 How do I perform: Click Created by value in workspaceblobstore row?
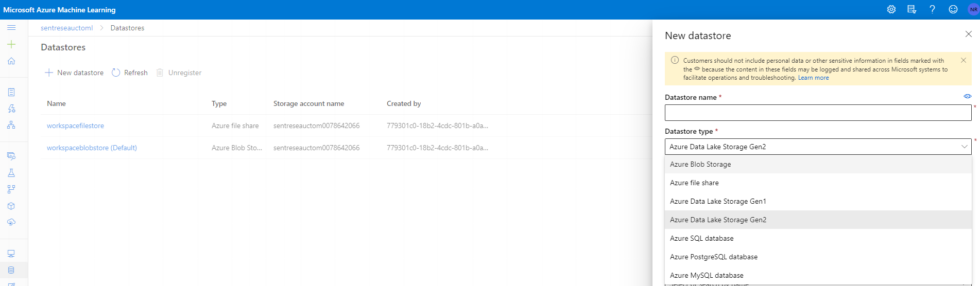437,148
